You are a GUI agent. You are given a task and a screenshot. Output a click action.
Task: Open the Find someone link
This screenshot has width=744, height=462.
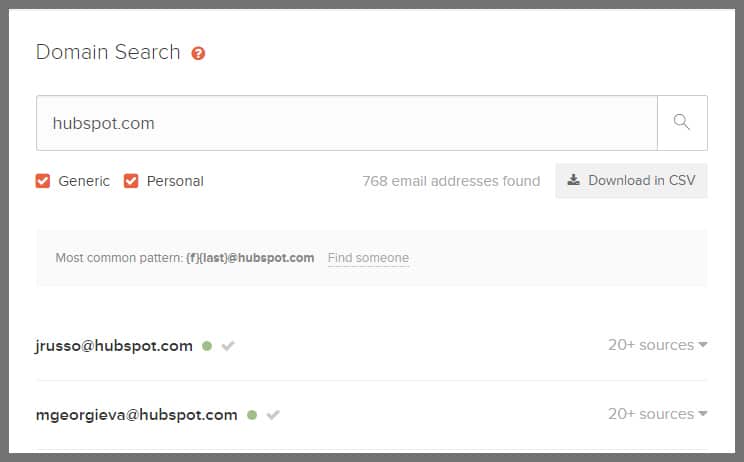coord(368,258)
